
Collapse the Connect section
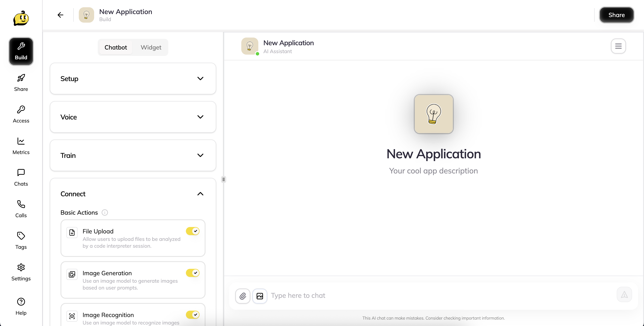point(200,194)
